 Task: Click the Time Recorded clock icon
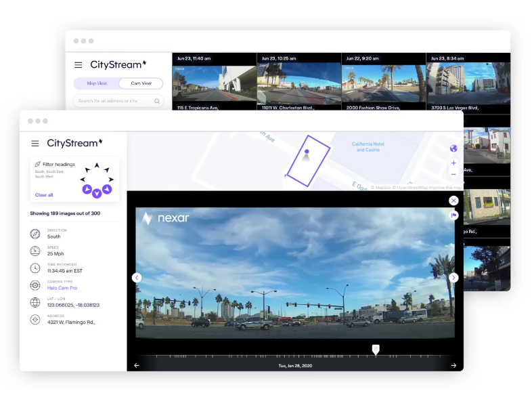pyautogui.click(x=35, y=268)
